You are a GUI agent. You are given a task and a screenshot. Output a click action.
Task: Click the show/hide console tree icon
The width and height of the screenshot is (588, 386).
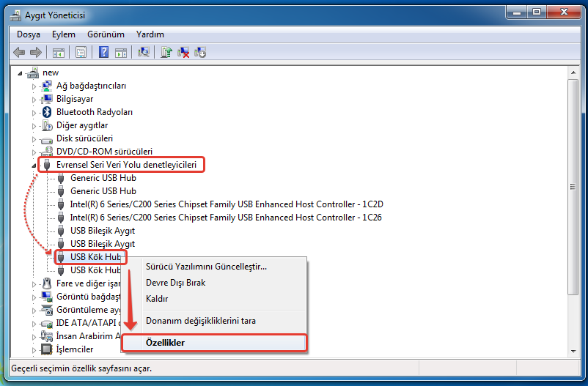[59, 52]
